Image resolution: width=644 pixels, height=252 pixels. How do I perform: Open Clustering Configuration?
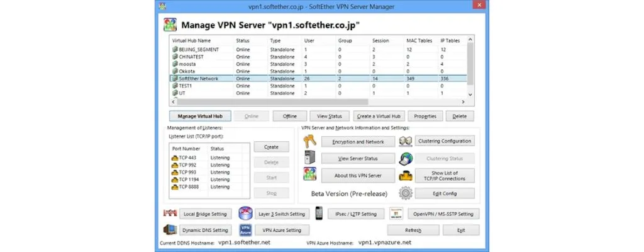coord(445,141)
